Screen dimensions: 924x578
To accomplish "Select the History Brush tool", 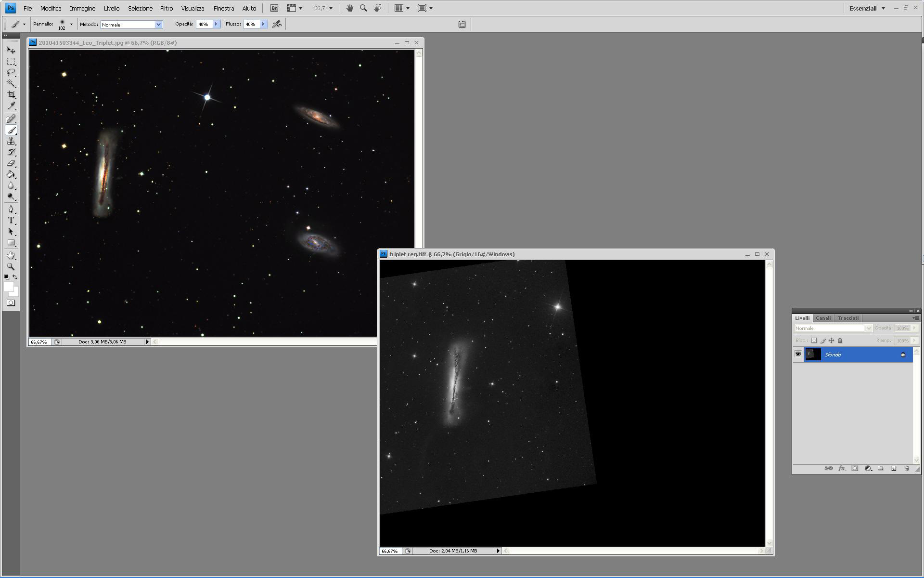I will click(11, 152).
